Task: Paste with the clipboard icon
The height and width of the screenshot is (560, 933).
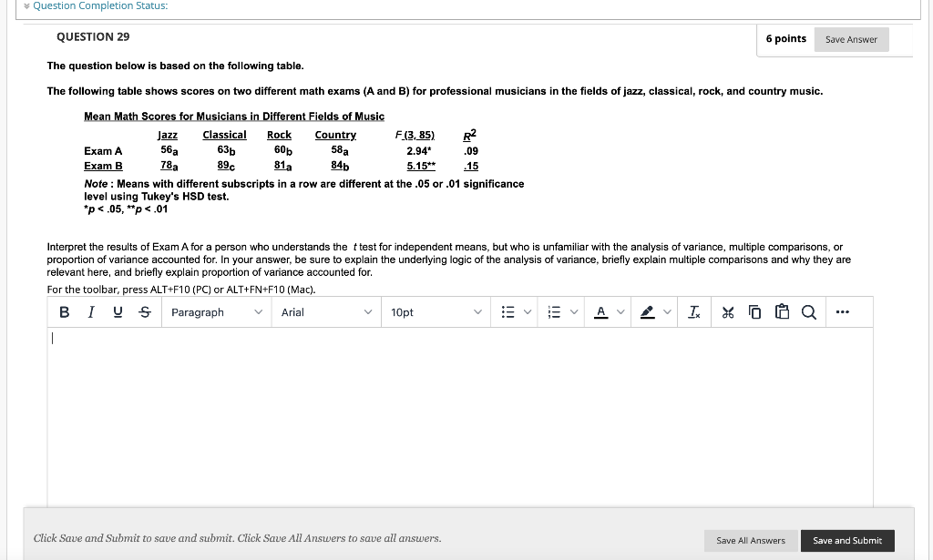Action: 782,312
